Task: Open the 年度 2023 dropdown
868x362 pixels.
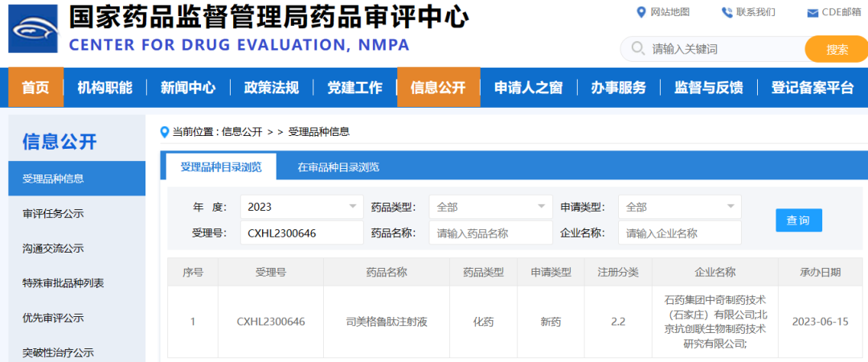Action: (x=301, y=208)
